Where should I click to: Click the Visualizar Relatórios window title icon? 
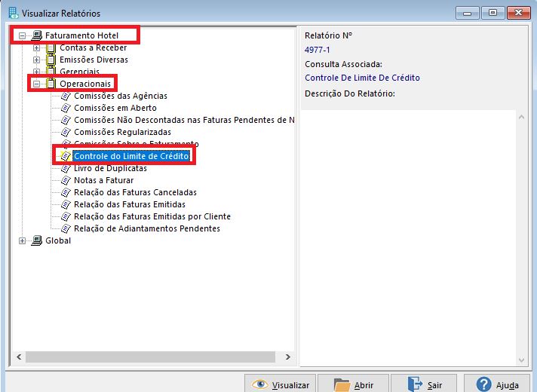click(x=14, y=13)
